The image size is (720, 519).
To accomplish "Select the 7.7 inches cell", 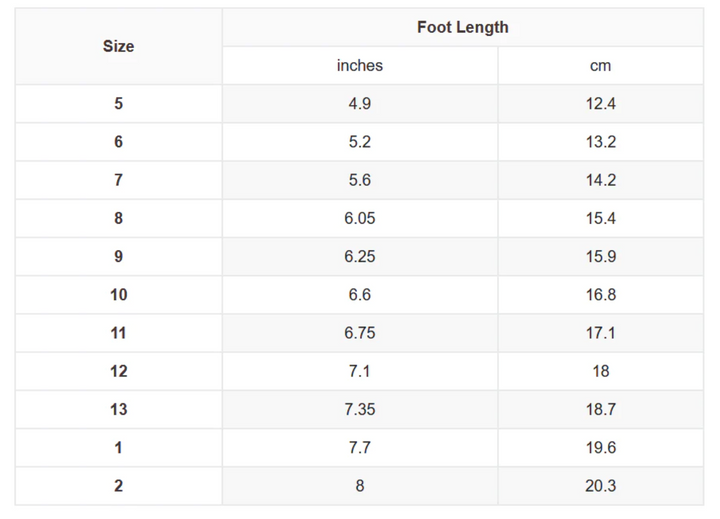I will pos(359,448).
